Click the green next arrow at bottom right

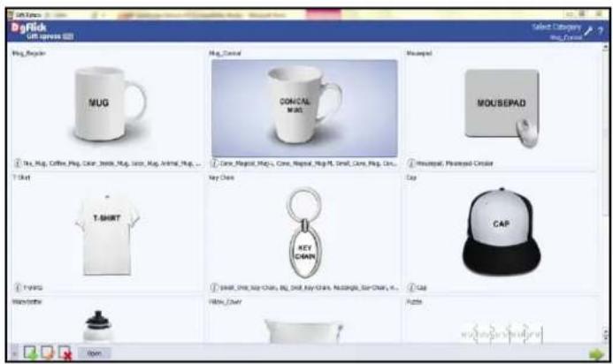coord(596,354)
